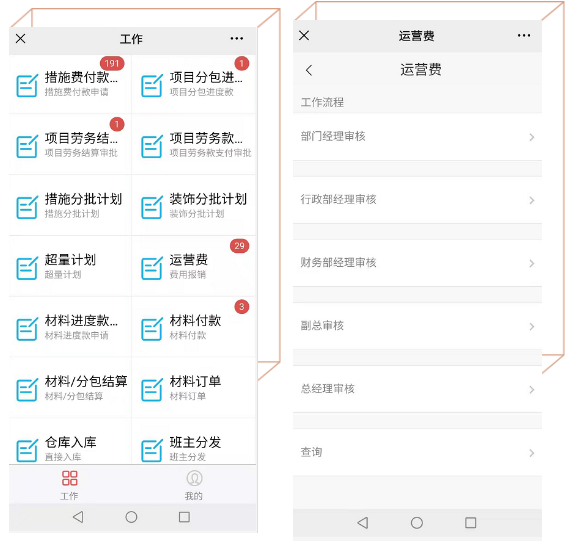Switch to the 我的 bottom tab
The image size is (578, 555).
[194, 485]
